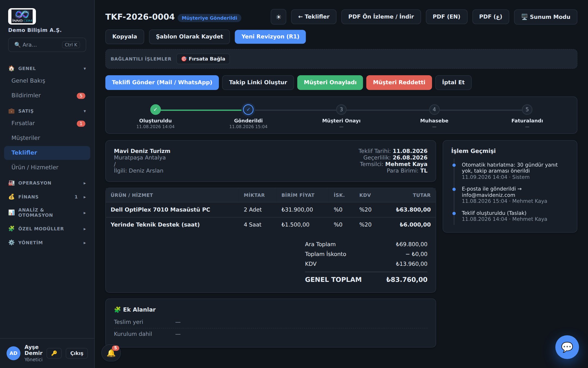The width and height of the screenshot is (588, 368).
Task: Open Bildirimler in sidebar
Action: coord(47,95)
